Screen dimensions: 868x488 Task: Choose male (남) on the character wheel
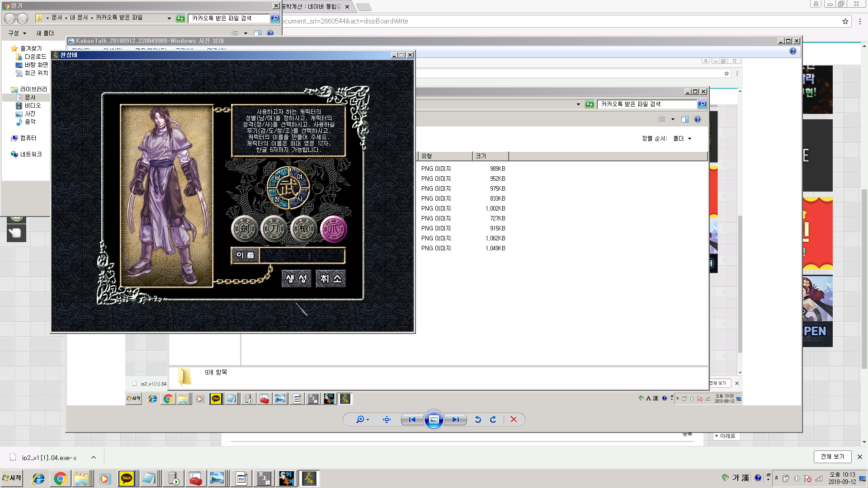click(277, 177)
